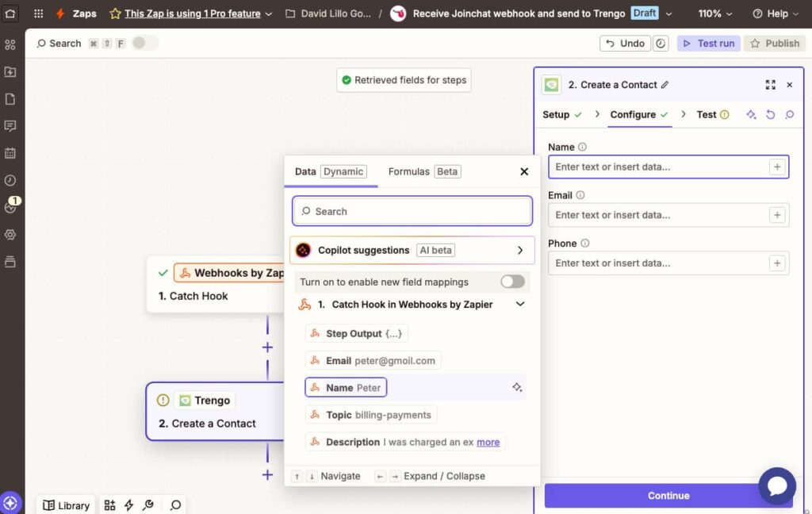812x514 pixels.
Task: Go to the Configure tab
Action: [638, 114]
